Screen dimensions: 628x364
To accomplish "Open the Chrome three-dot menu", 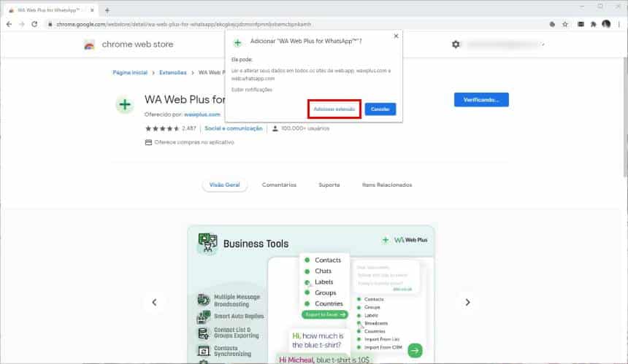I will coord(619,24).
